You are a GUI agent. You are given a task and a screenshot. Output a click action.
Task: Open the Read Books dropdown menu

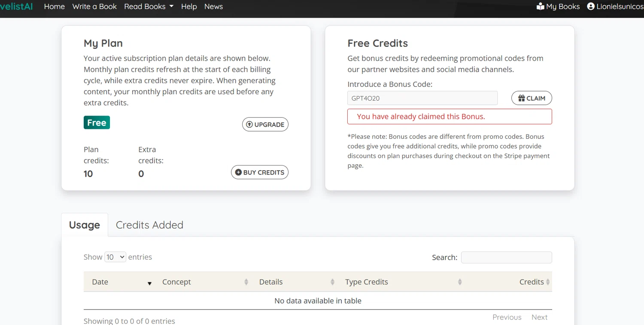pos(149,6)
